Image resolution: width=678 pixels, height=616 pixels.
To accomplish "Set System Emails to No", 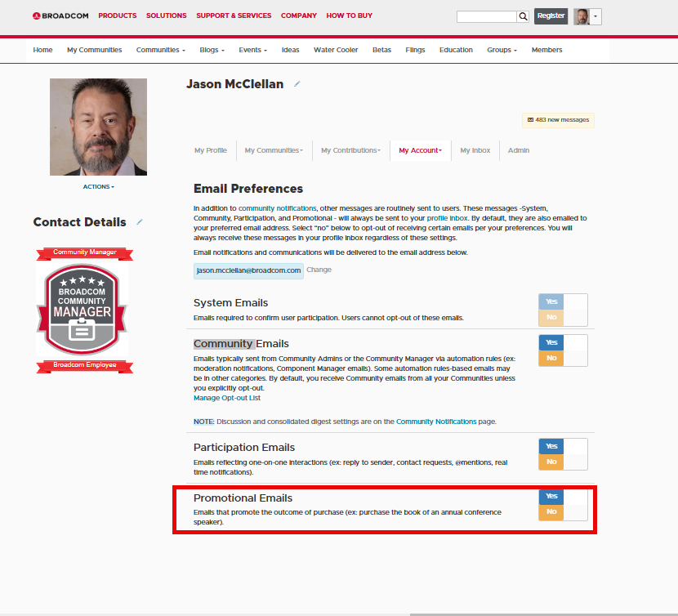I will coord(551,317).
